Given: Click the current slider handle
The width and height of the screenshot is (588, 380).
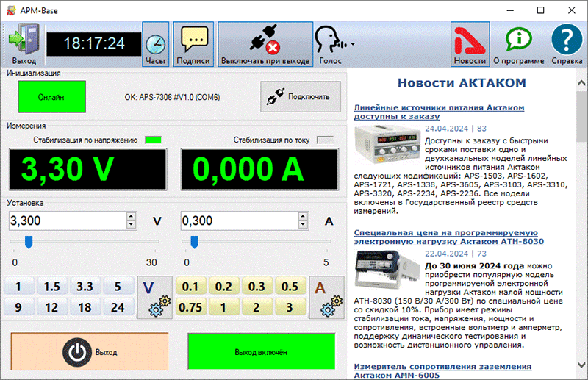Looking at the screenshot, I should [x=194, y=242].
